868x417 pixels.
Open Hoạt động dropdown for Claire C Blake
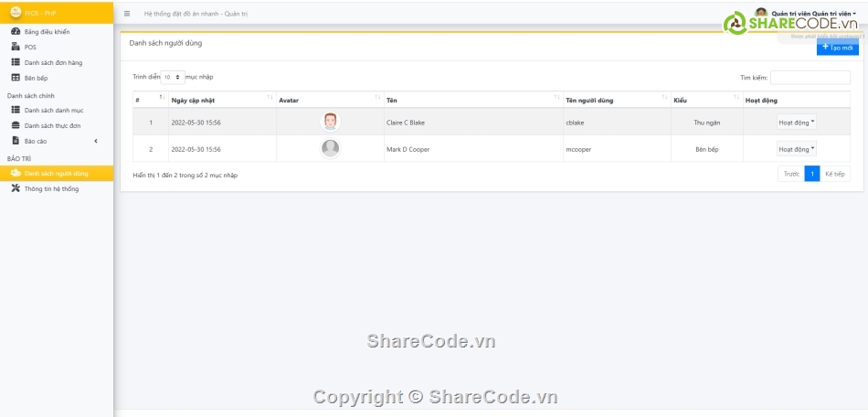pyautogui.click(x=797, y=122)
